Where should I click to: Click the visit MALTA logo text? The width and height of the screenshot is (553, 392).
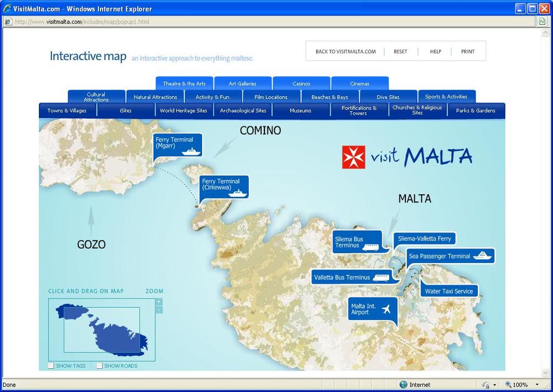pos(421,157)
